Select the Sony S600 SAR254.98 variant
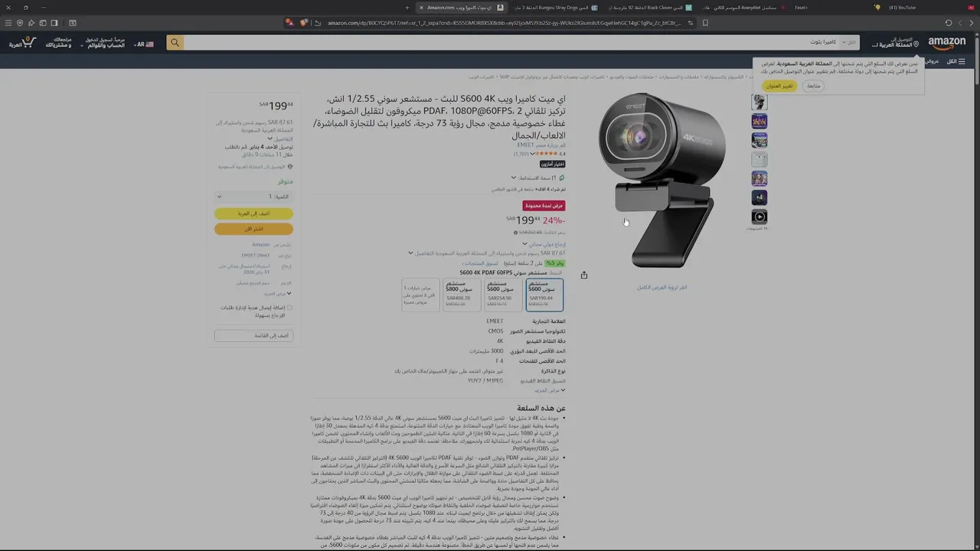 click(x=503, y=295)
